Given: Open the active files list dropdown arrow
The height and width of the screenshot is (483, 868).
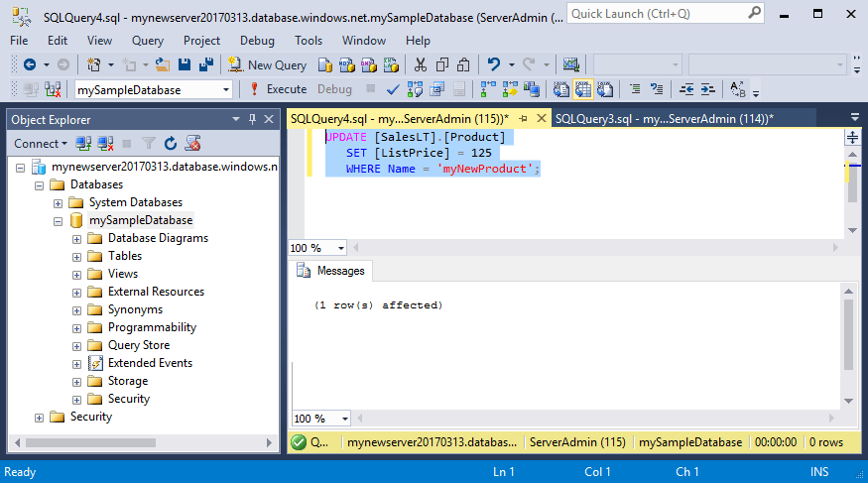Looking at the screenshot, I should click(x=855, y=118).
